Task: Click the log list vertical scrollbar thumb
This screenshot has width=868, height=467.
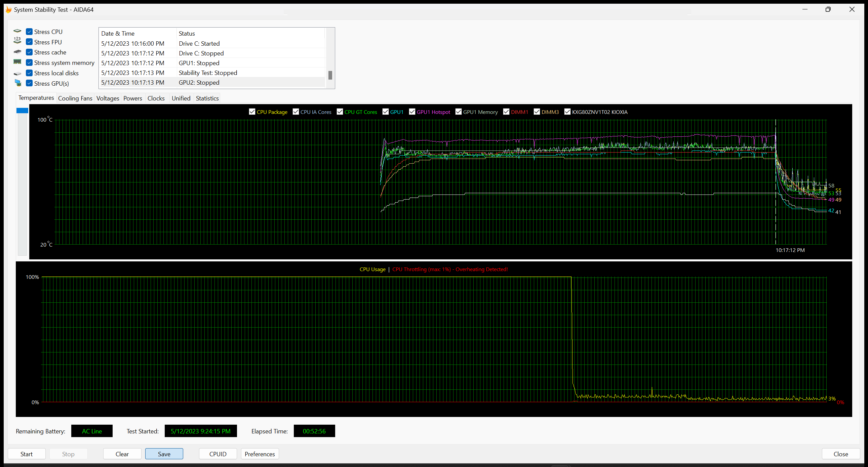Action: click(330, 75)
